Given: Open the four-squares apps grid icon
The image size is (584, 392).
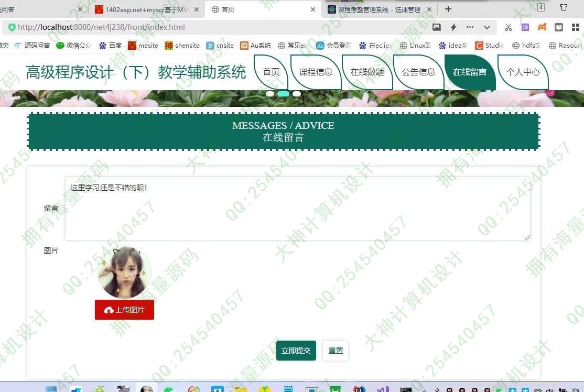Looking at the screenshot, I should [576, 27].
